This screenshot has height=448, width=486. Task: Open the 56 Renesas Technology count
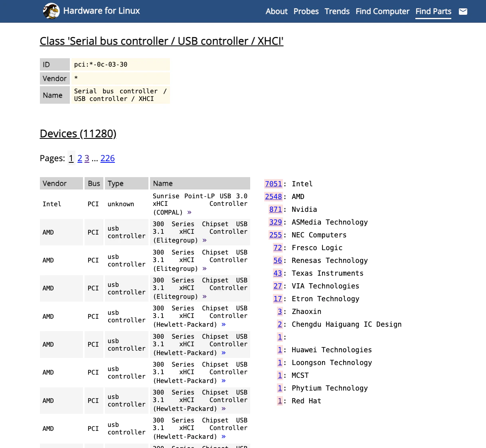coord(278,261)
